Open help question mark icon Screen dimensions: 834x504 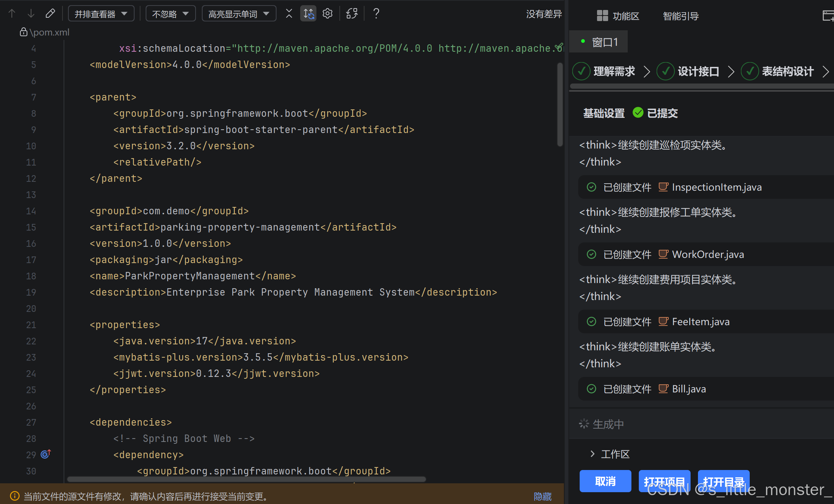(376, 14)
